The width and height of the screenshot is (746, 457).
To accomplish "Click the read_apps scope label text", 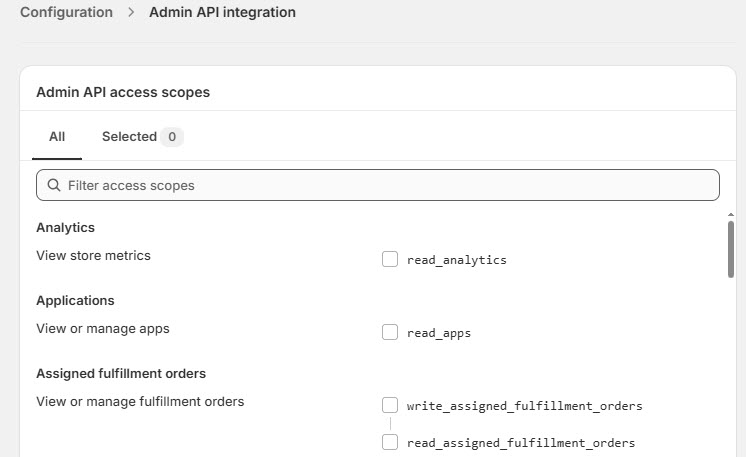I will 439,333.
